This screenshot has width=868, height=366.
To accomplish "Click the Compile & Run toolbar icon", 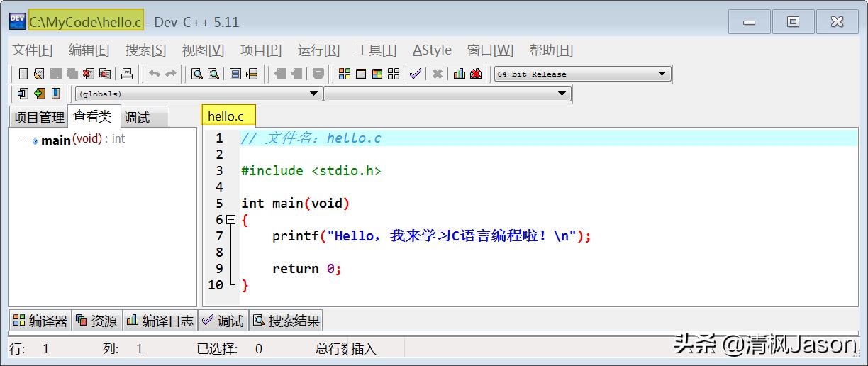I will (x=377, y=74).
